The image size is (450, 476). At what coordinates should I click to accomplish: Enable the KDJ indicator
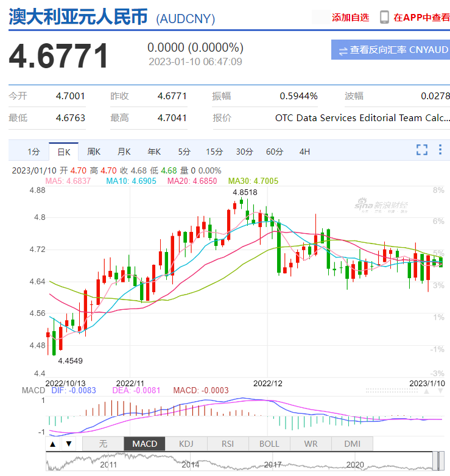186,444
